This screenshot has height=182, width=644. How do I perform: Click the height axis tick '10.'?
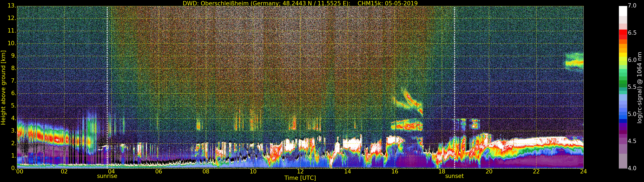12,43
